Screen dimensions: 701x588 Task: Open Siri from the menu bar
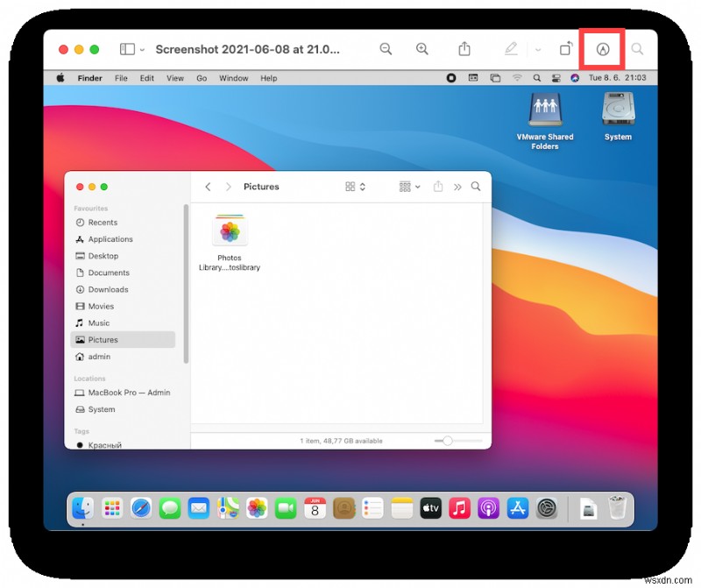coord(574,77)
